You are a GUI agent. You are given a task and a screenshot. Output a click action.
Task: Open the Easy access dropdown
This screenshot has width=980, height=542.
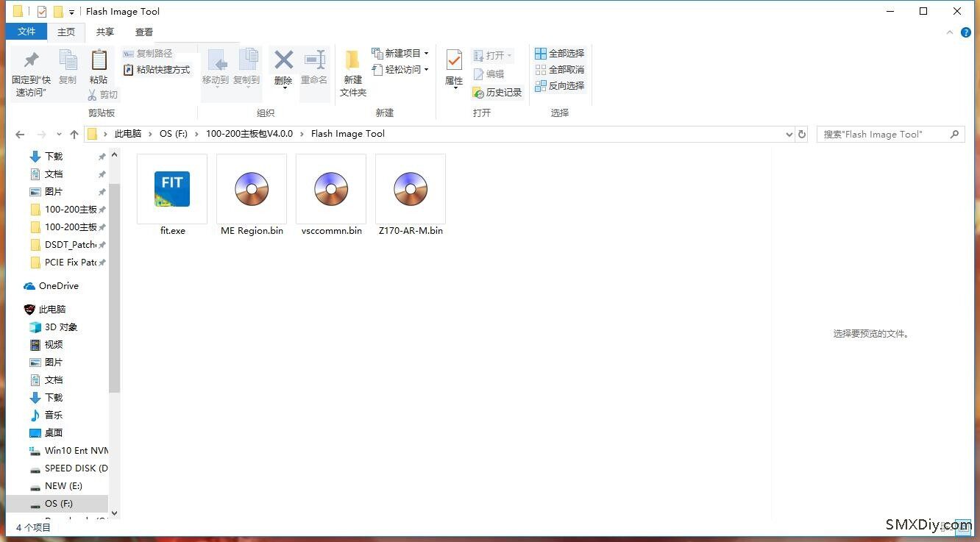400,70
